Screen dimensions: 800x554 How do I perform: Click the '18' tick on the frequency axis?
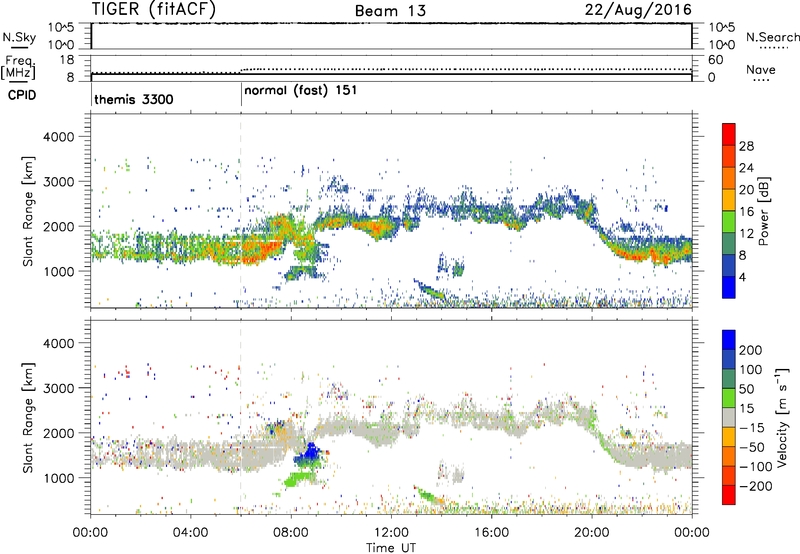click(x=67, y=60)
